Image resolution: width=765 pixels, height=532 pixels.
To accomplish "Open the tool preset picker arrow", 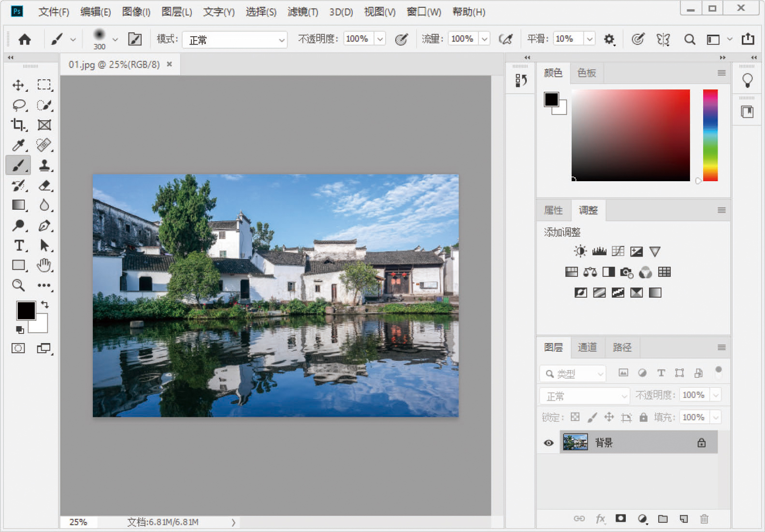I will point(72,40).
